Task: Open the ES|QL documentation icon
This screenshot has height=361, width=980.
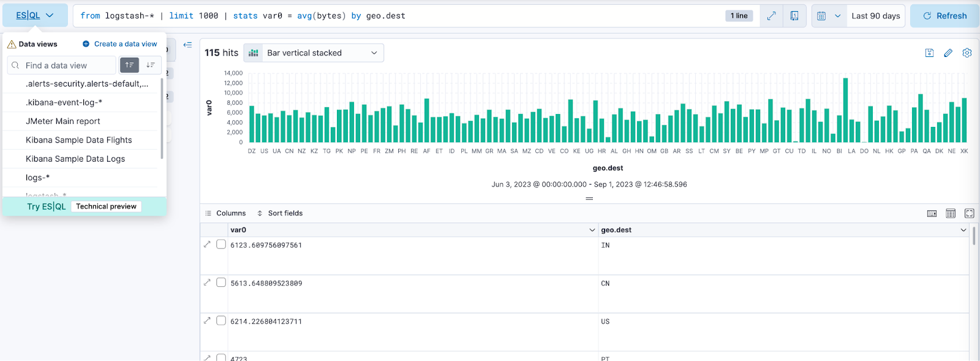Action: pyautogui.click(x=794, y=16)
